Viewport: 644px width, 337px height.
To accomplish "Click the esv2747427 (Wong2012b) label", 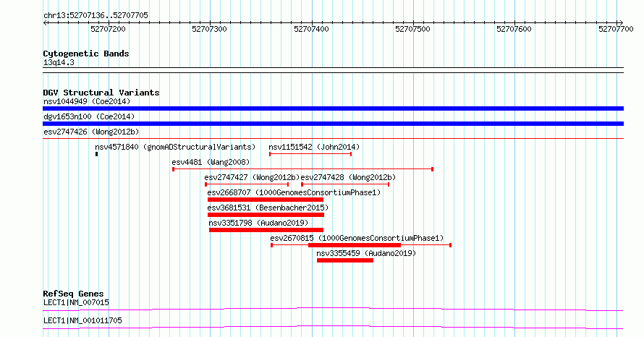I will 253,177.
